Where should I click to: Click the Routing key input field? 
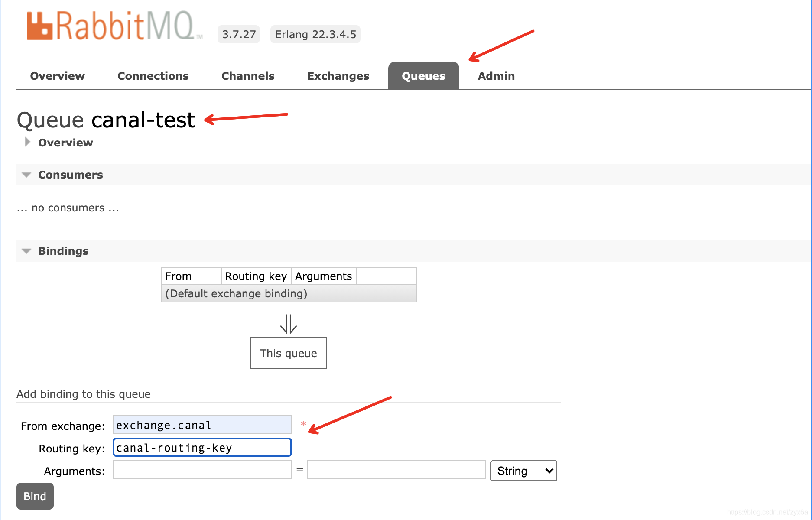[x=202, y=448]
